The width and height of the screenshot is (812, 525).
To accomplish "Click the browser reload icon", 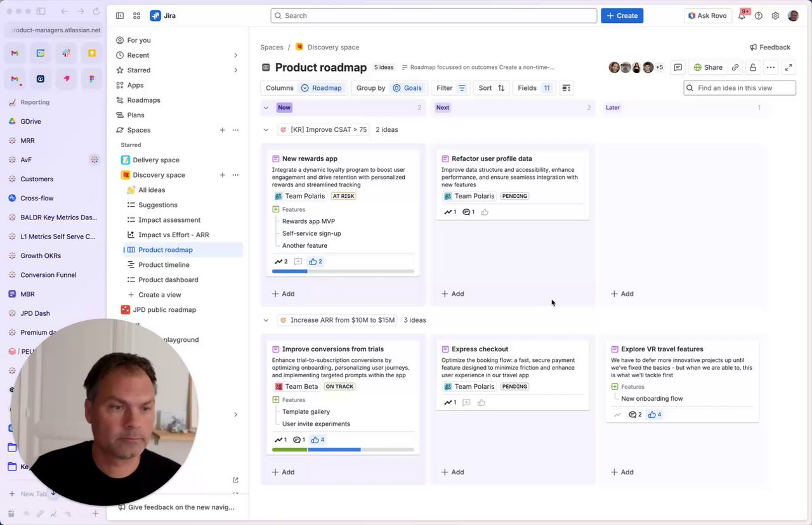I will tap(96, 11).
